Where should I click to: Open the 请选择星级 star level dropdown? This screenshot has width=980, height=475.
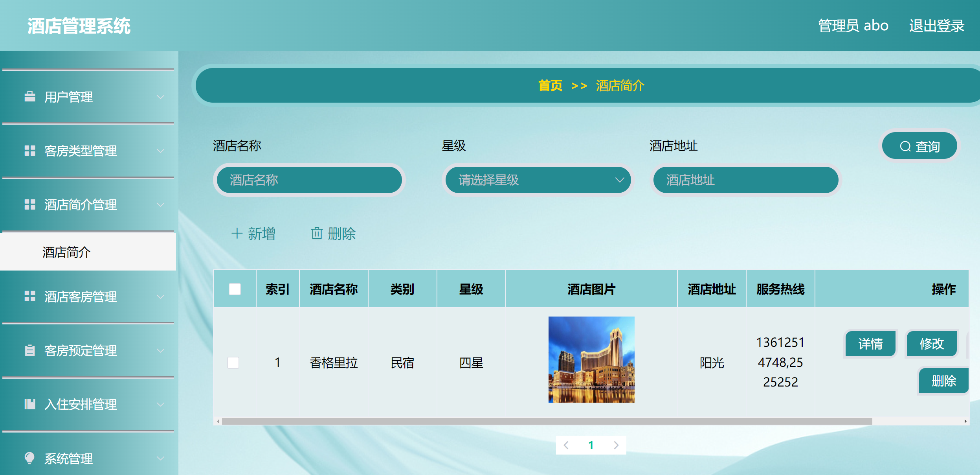coord(538,180)
